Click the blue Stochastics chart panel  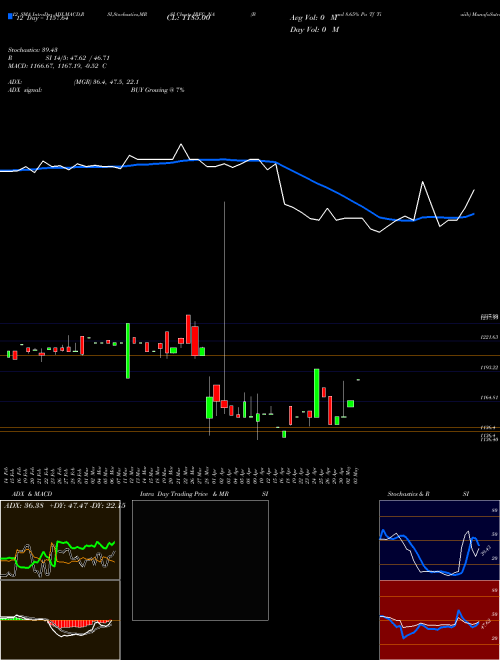pyautogui.click(x=439, y=540)
